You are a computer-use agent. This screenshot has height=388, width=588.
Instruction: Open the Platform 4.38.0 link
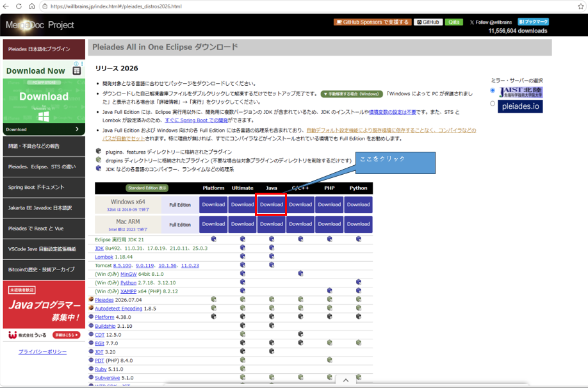(104, 317)
